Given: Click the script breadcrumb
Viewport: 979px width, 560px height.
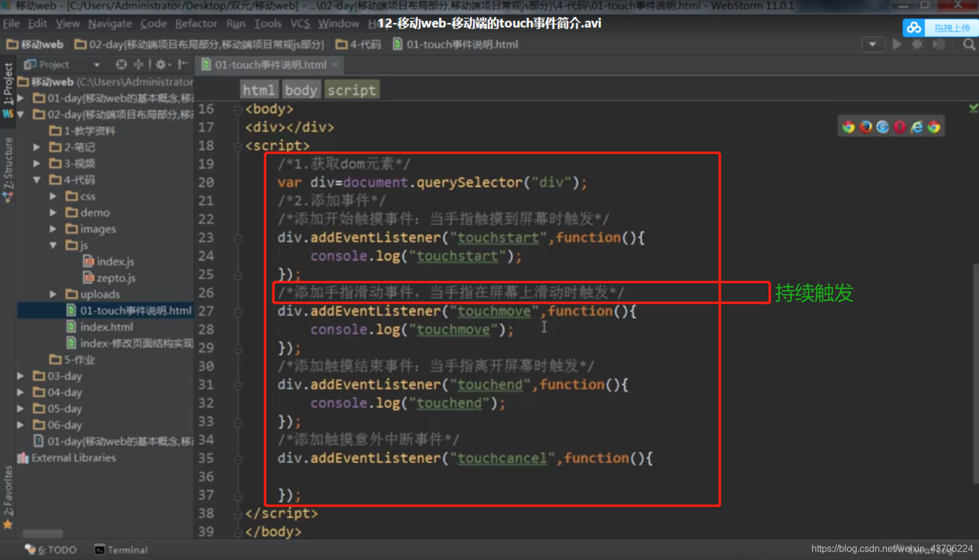Looking at the screenshot, I should pyautogui.click(x=351, y=90).
